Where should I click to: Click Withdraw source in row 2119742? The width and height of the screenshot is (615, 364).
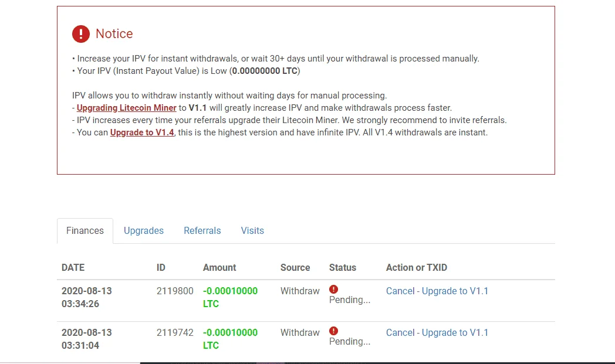click(x=300, y=333)
